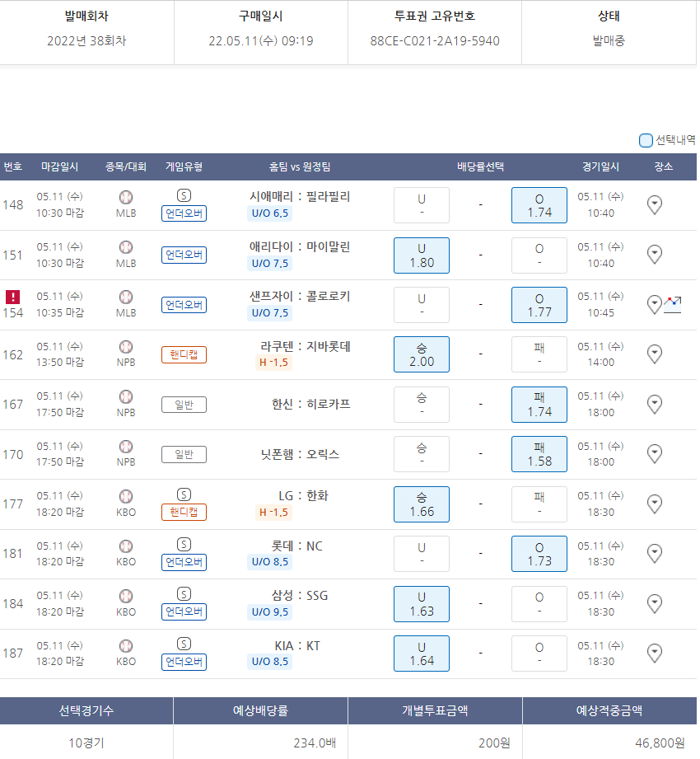Click 일반 tag in row 167
This screenshot has height=759, width=700.
(184, 405)
